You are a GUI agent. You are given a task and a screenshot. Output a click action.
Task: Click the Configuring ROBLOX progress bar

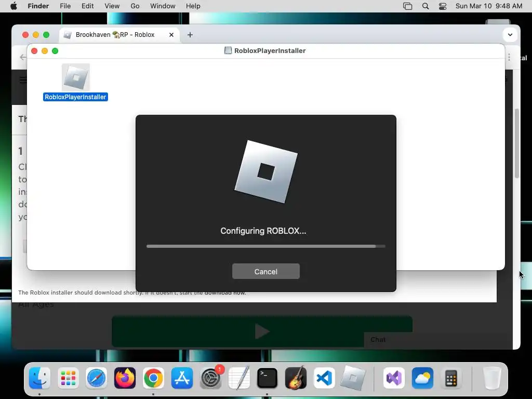[x=265, y=246]
